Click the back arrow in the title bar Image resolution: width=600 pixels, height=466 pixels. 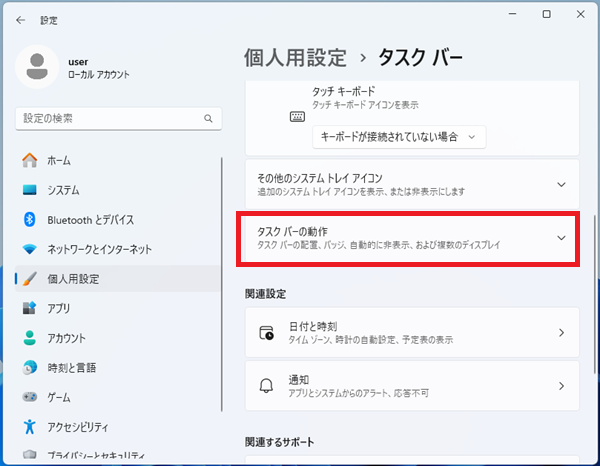tap(21, 19)
